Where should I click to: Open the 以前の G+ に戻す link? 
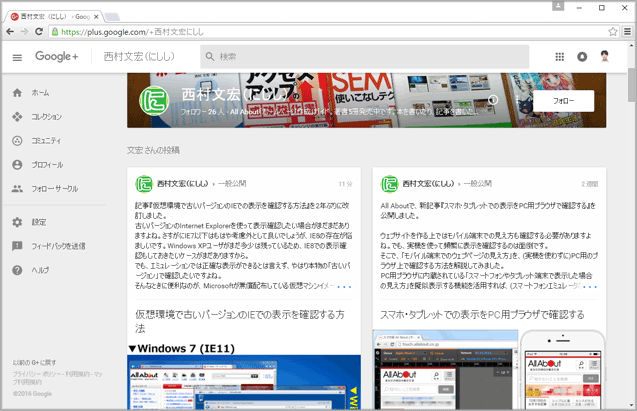pyautogui.click(x=34, y=362)
